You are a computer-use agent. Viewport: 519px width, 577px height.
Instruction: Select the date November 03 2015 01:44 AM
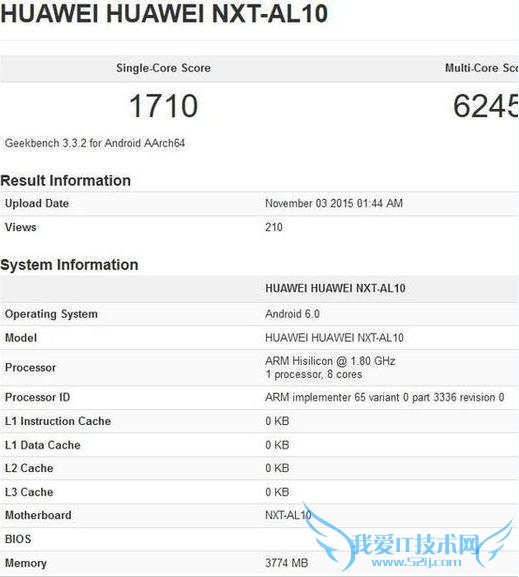pyautogui.click(x=334, y=203)
